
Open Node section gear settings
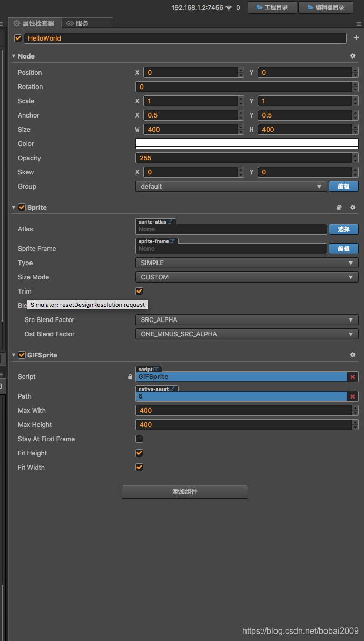[353, 56]
